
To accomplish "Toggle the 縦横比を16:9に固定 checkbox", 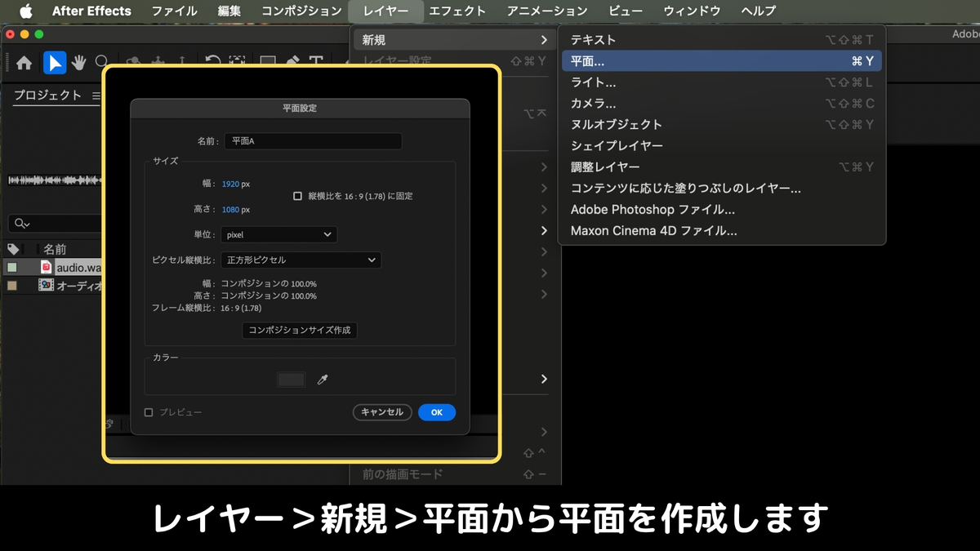I will pyautogui.click(x=297, y=196).
